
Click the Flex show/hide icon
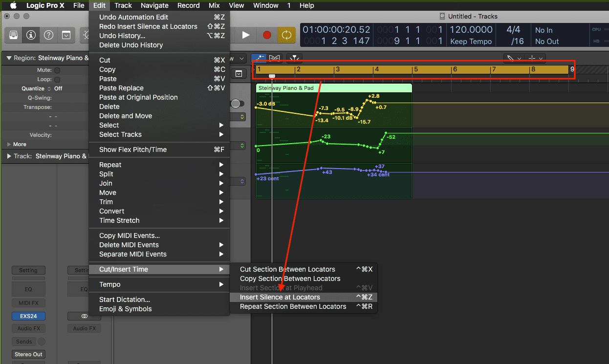275,58
